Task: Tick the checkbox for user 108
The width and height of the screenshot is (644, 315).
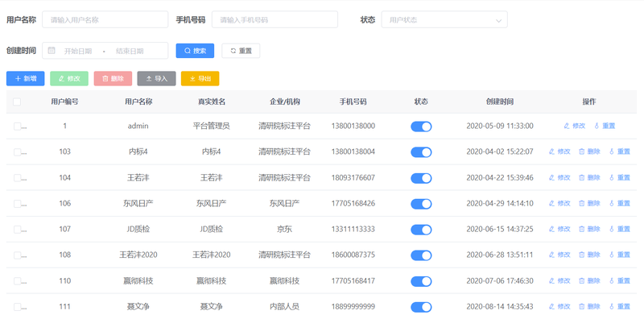Action: click(17, 255)
